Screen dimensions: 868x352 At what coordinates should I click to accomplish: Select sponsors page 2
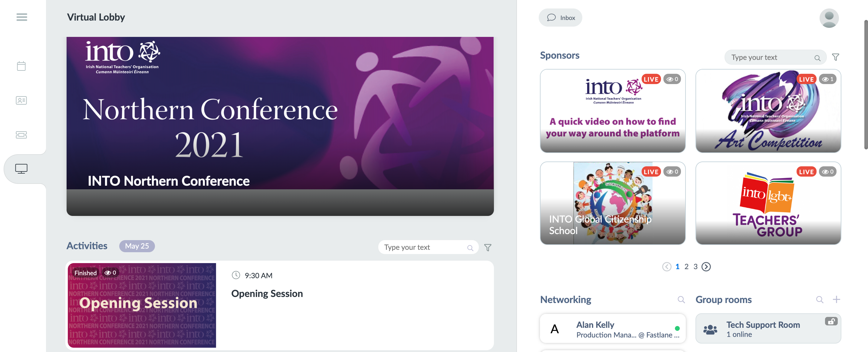pos(686,267)
